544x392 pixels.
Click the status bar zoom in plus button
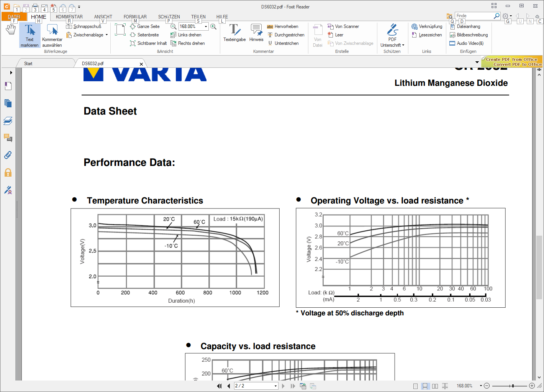click(532, 386)
